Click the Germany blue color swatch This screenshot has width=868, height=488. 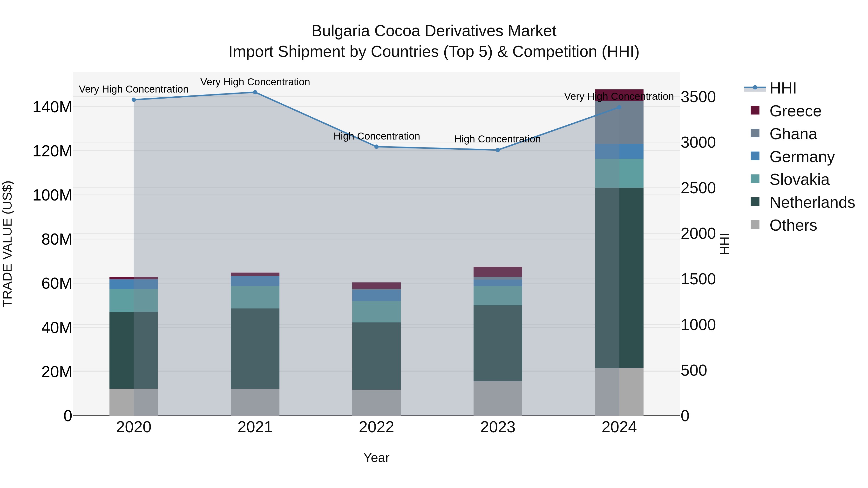755,156
